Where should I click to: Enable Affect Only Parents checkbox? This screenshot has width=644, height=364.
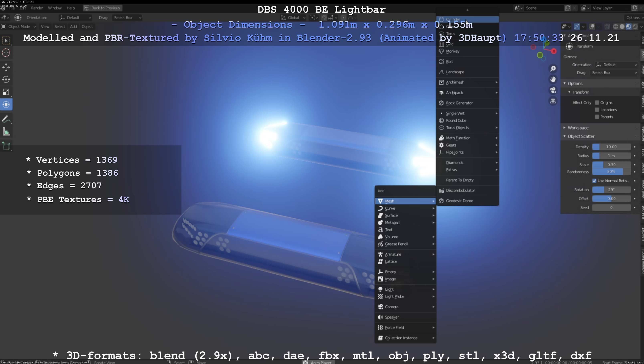click(x=597, y=117)
